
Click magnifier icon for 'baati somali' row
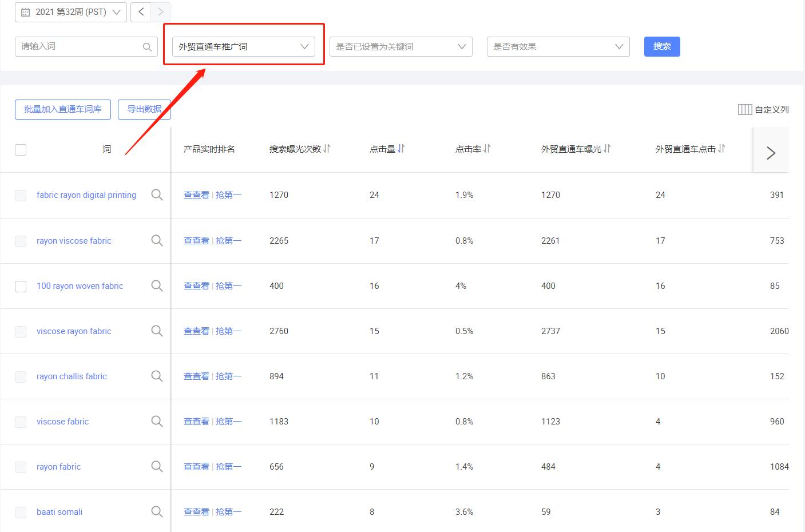157,512
